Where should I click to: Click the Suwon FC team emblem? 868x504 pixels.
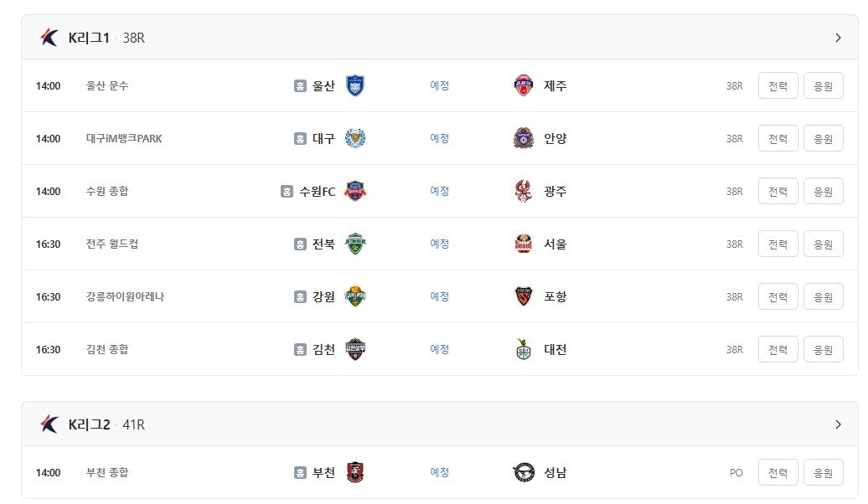[x=355, y=191]
